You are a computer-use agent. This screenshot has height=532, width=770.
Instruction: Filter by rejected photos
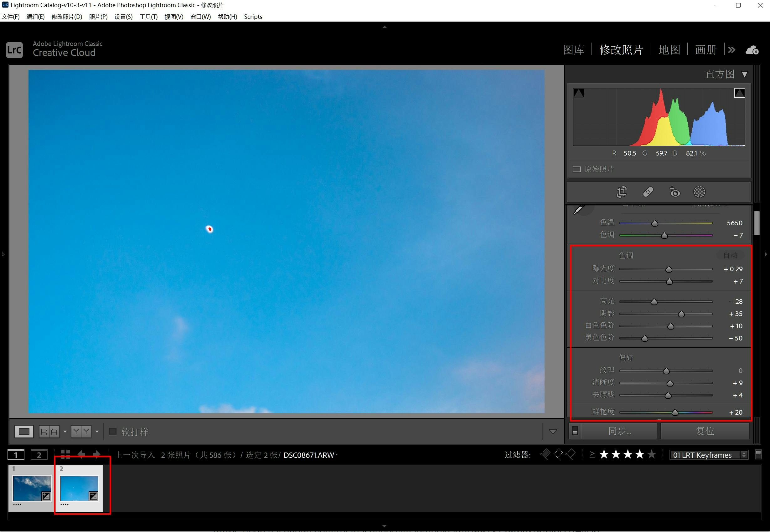pyautogui.click(x=571, y=454)
